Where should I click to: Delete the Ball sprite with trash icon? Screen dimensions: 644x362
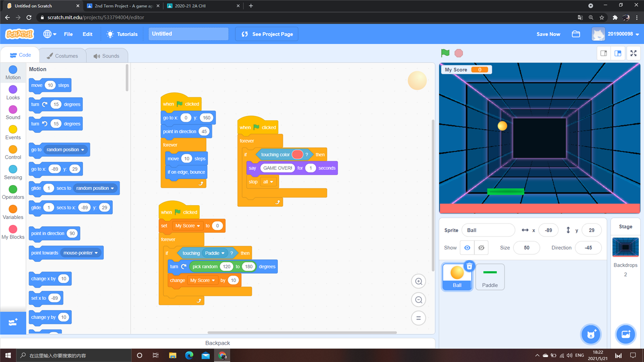pos(469,266)
